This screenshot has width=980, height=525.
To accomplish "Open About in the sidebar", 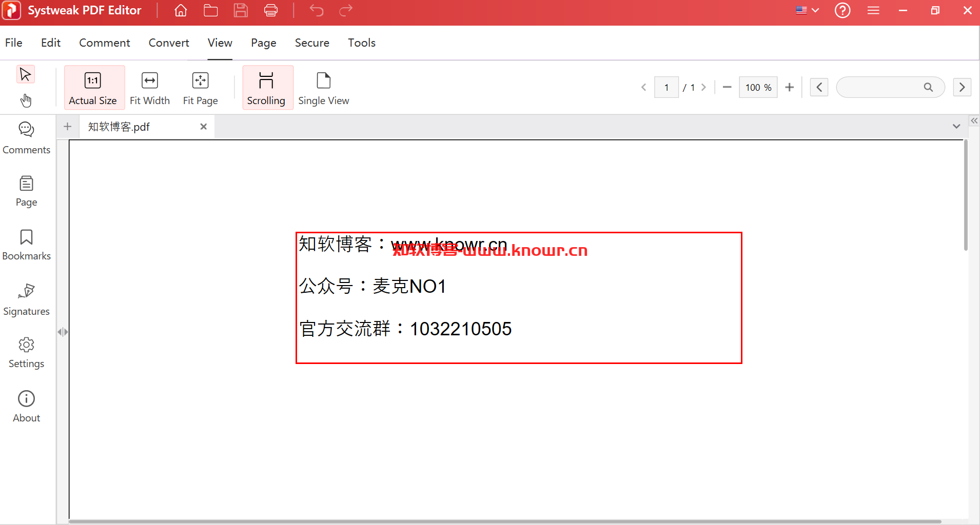I will 27,407.
